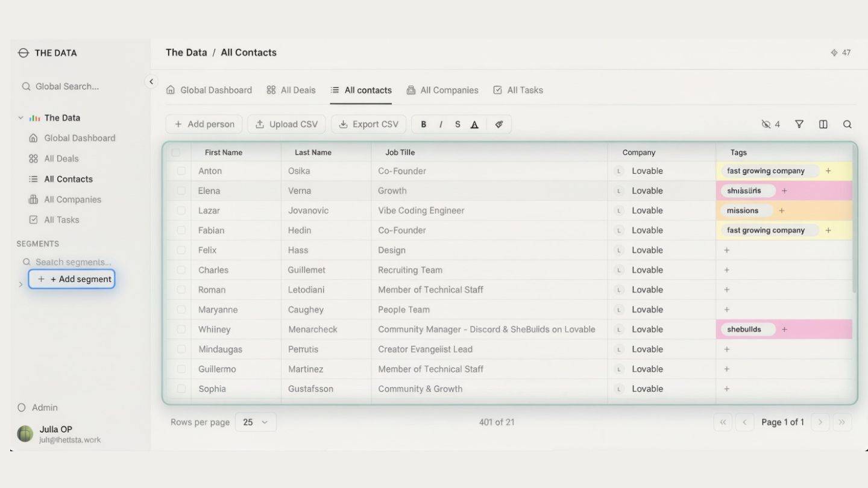
Task: Open the tag icon in the formatting bar
Action: [x=499, y=124]
